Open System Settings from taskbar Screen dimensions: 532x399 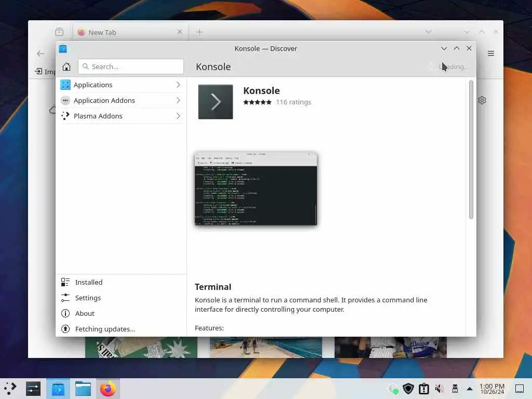(x=33, y=389)
